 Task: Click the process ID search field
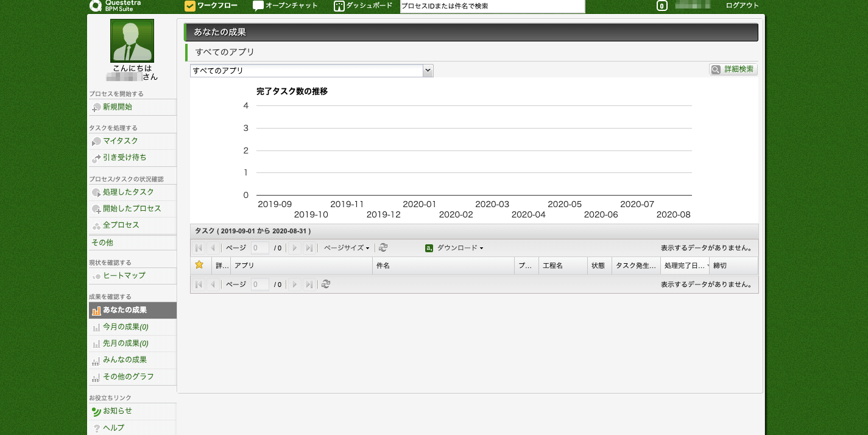tap(492, 7)
